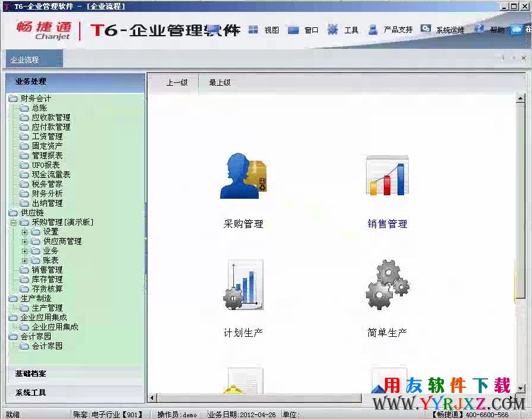This screenshot has width=532, height=419.
Task: Open the 基础档案 panel
Action: [76, 374]
